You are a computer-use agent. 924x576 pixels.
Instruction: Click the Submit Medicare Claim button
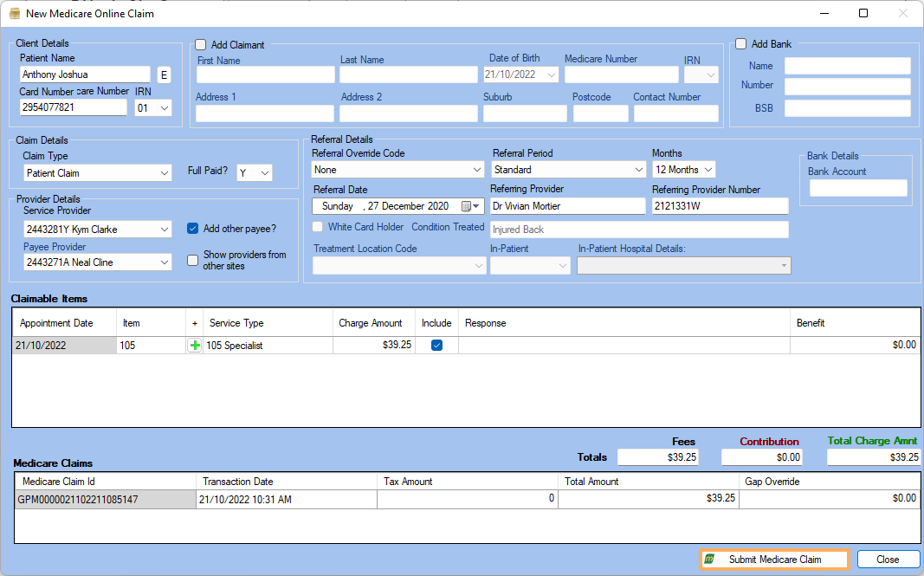pos(774,560)
